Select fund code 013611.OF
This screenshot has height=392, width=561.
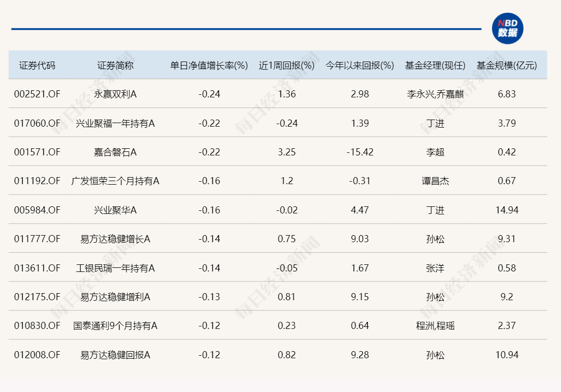(x=37, y=268)
